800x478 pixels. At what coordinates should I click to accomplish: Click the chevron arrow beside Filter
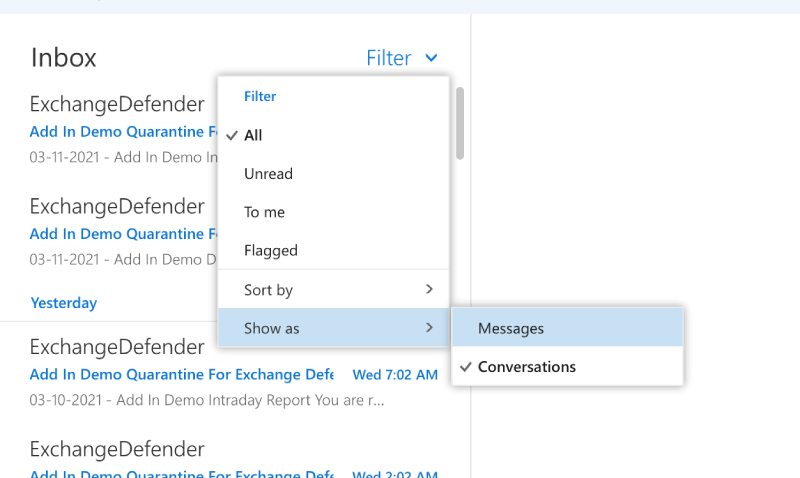coord(431,58)
